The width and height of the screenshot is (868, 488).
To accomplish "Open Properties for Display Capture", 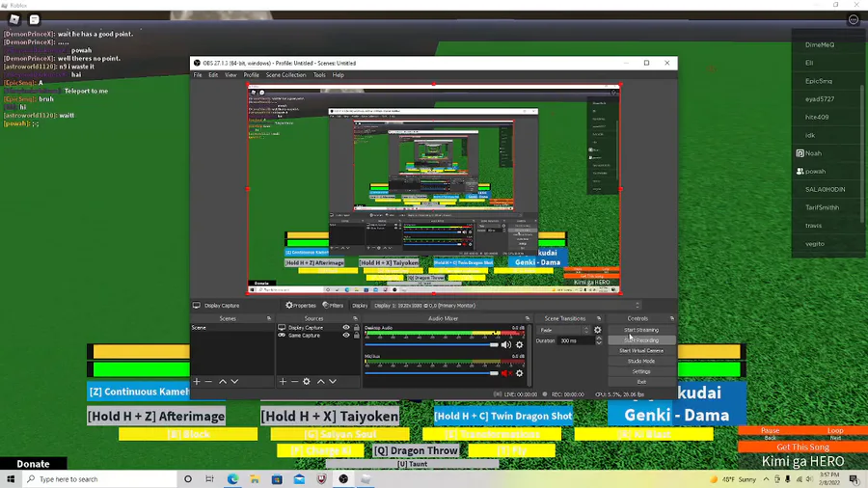I will tap(301, 306).
